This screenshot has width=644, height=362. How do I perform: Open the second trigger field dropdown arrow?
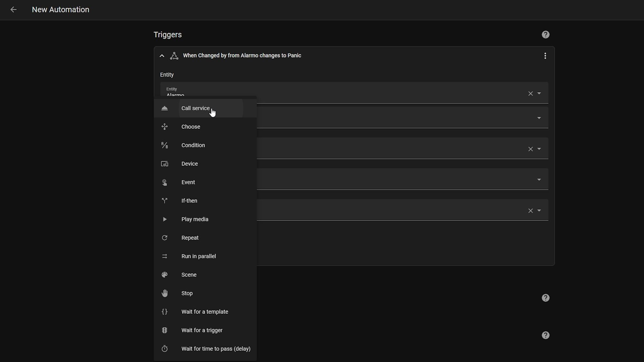point(539,118)
